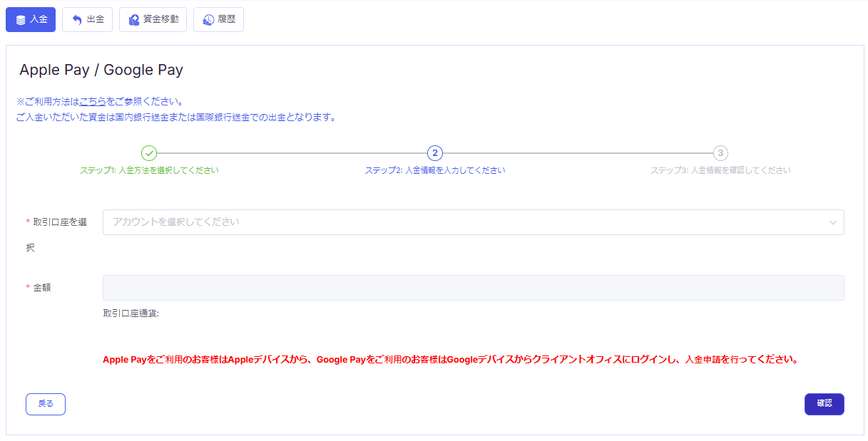This screenshot has height=441, width=868.
Task: Go to the 履歴 tab label
Action: click(226, 20)
